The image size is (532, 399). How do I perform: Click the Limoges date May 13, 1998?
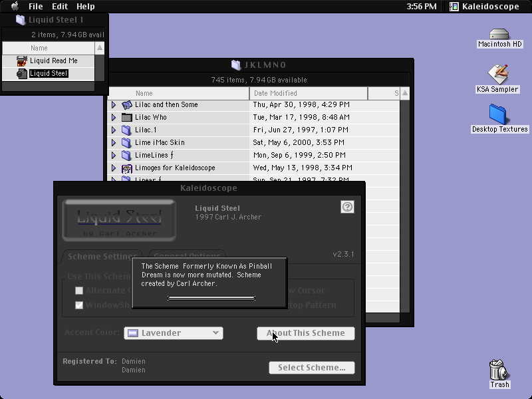(x=303, y=168)
